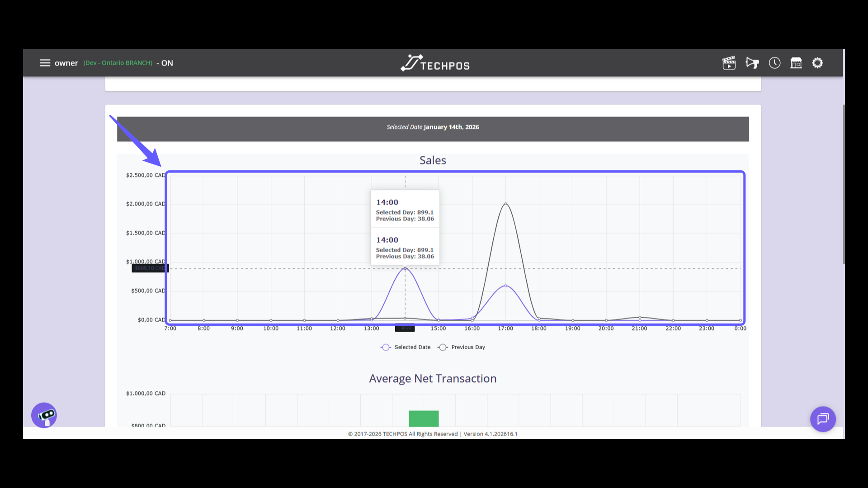Click the video tutorials clapperboard icon
868x488 pixels.
point(729,63)
